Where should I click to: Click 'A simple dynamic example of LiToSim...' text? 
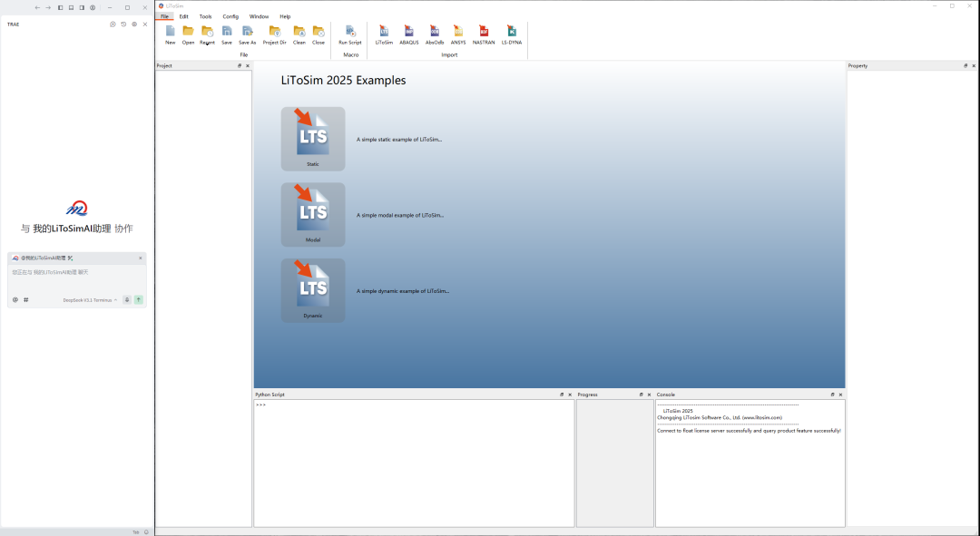(403, 291)
